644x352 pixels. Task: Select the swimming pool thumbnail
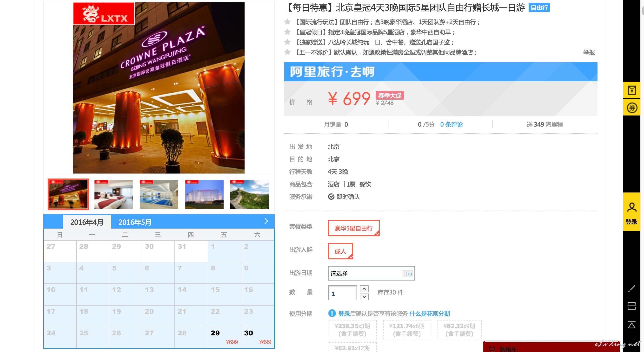point(159,194)
